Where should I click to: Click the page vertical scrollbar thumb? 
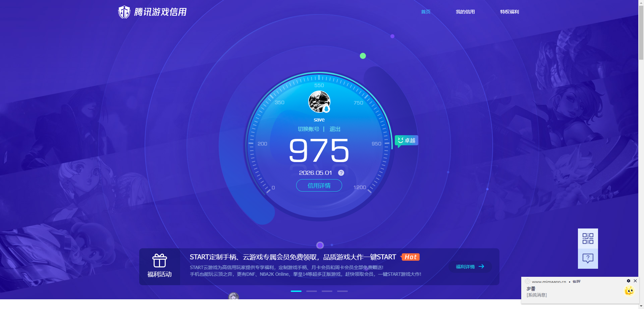click(x=641, y=33)
